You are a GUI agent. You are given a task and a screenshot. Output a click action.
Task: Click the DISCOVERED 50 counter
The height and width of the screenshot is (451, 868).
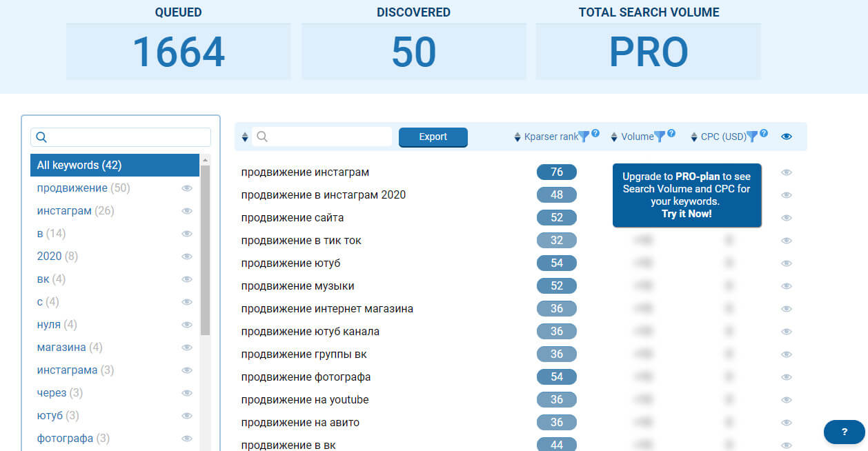(414, 52)
